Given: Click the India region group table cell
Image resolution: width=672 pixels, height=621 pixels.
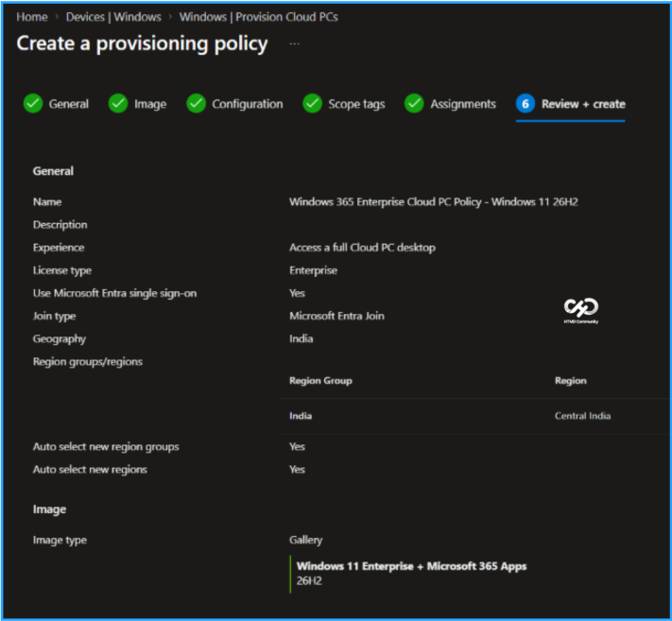Looking at the screenshot, I should click(x=301, y=416).
